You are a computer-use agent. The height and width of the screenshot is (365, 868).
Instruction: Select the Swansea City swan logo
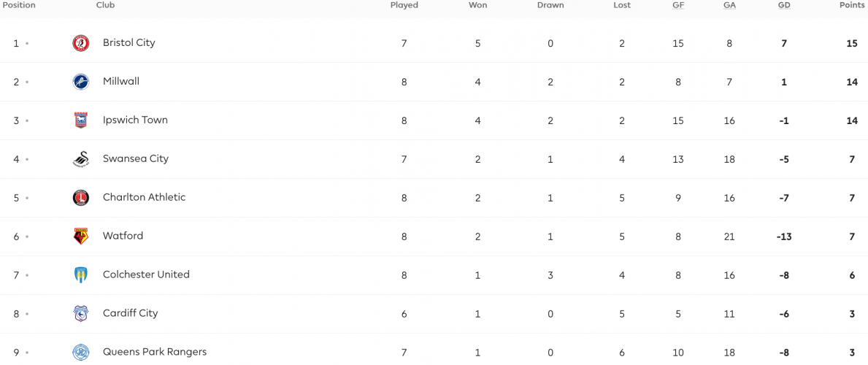81,159
